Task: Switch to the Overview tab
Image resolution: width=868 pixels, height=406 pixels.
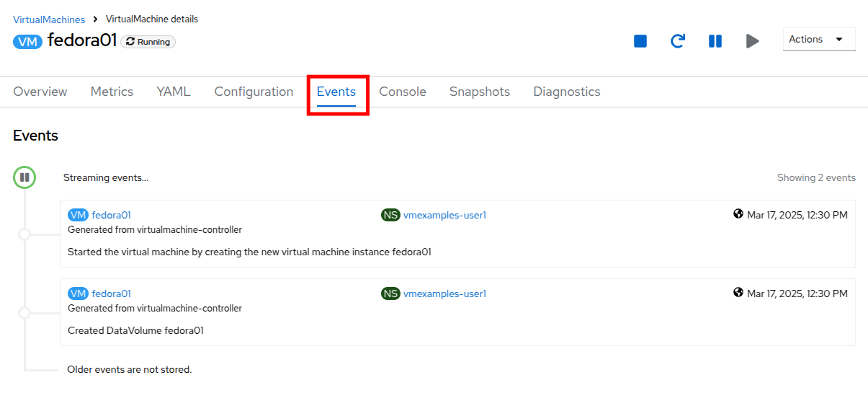Action: (40, 92)
